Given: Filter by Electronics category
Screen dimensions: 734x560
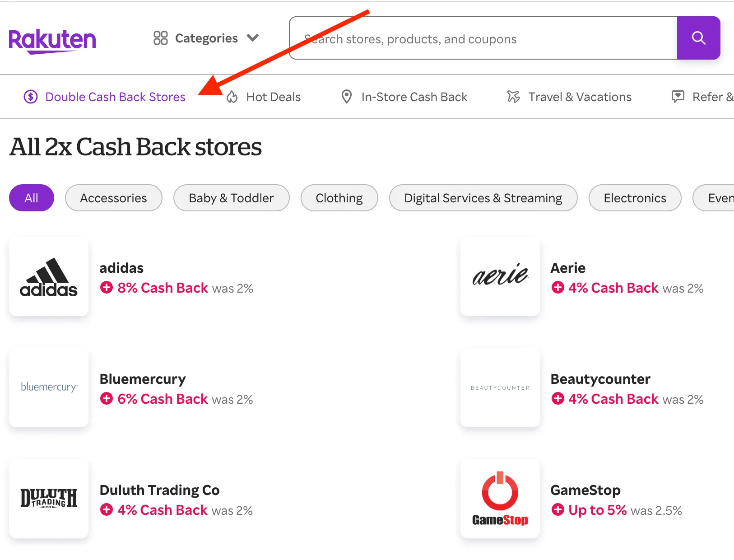Looking at the screenshot, I should (635, 198).
